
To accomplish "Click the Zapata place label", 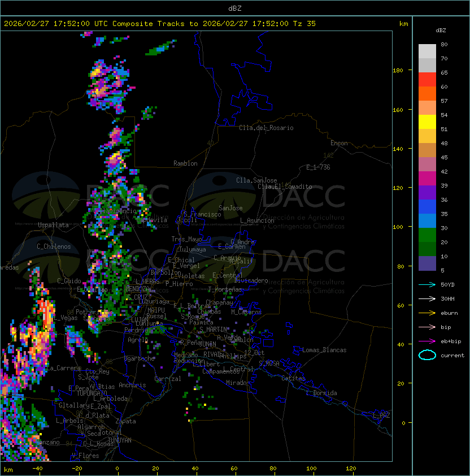I will pyautogui.click(x=125, y=421).
